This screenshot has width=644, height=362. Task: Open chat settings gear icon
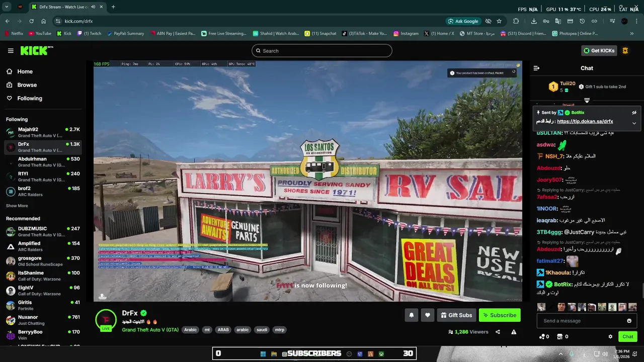point(610,337)
